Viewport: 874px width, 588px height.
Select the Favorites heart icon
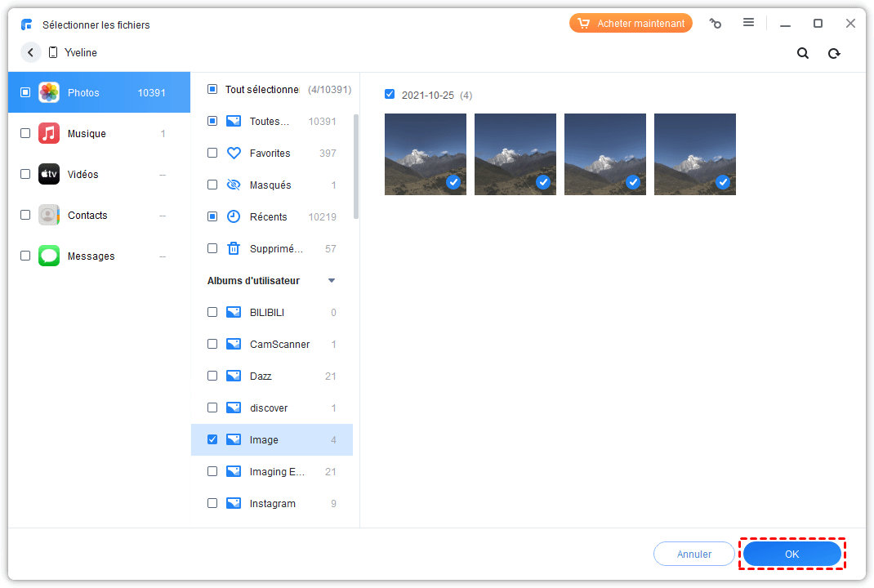point(234,153)
